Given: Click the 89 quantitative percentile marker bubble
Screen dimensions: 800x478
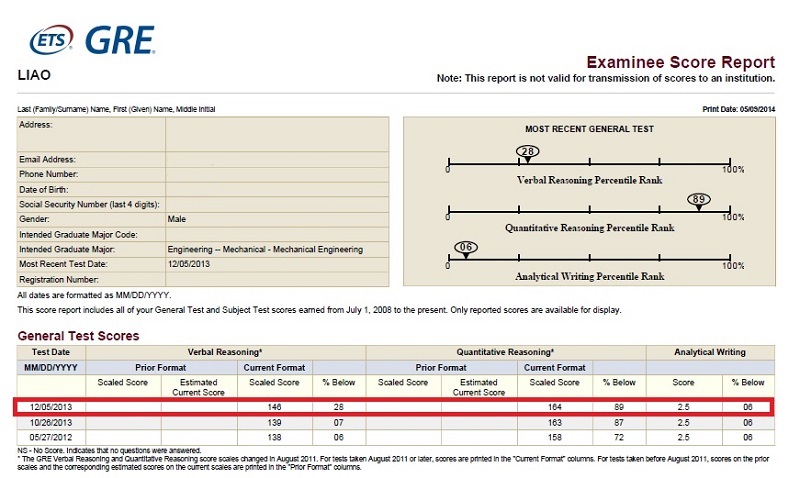Looking at the screenshot, I should coord(699,199).
